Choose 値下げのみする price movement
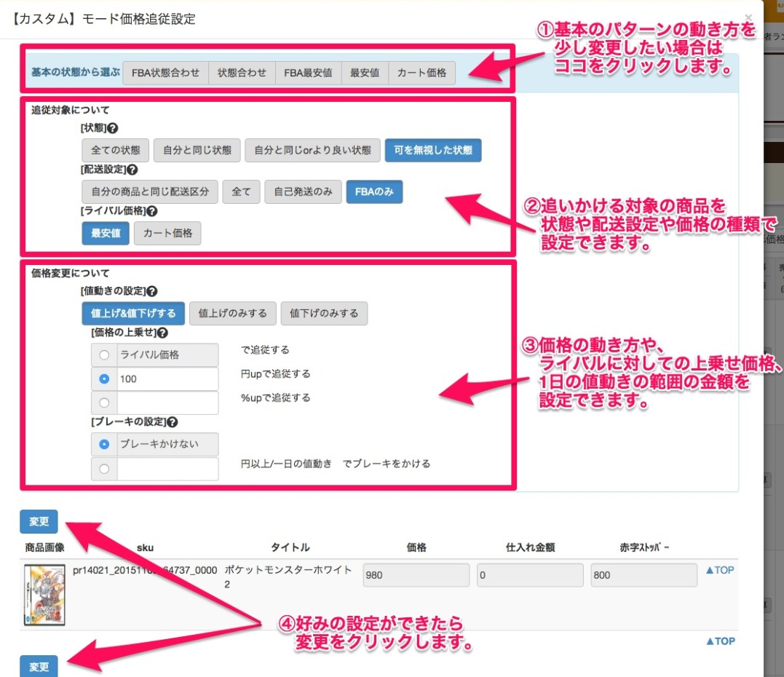Screen dimensions: 784x677 (x=324, y=314)
